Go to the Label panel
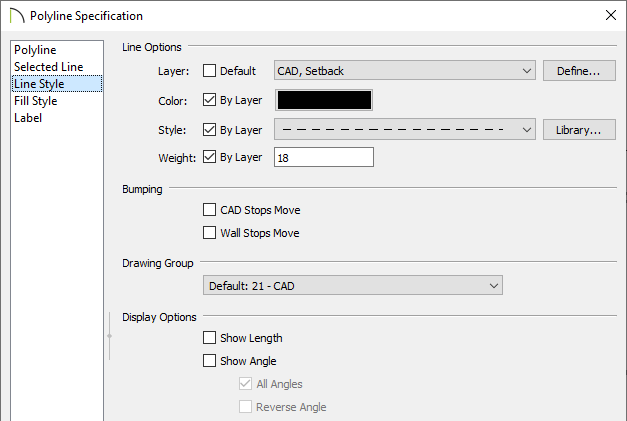627x421 pixels. [57, 118]
